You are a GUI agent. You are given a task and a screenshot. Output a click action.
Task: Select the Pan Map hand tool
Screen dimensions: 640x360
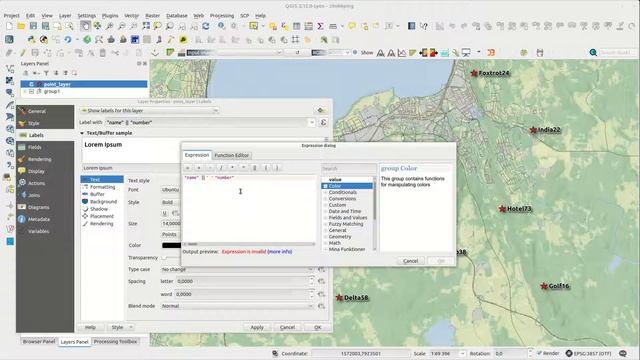coord(85,26)
